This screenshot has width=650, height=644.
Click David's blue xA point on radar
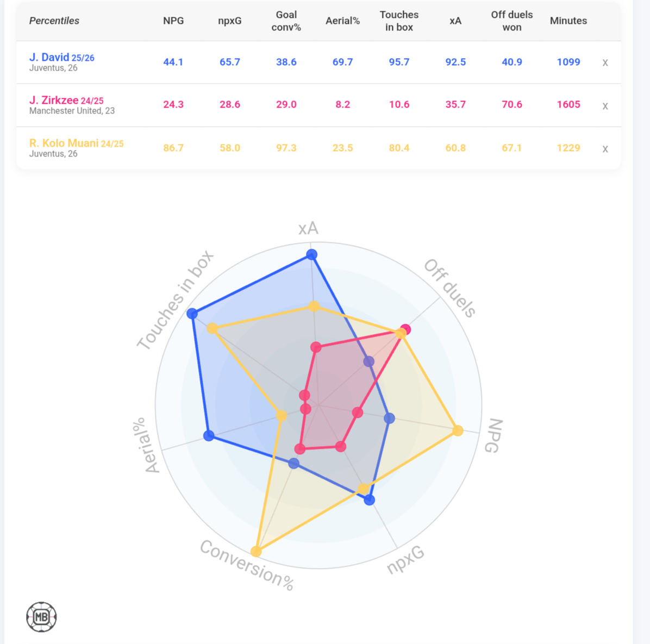[311, 254]
